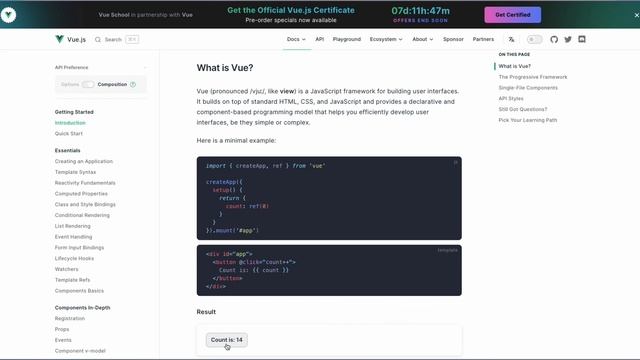Image resolution: width=640 pixels, height=360 pixels.
Task: Focus the Search field in header
Action: pos(117,40)
